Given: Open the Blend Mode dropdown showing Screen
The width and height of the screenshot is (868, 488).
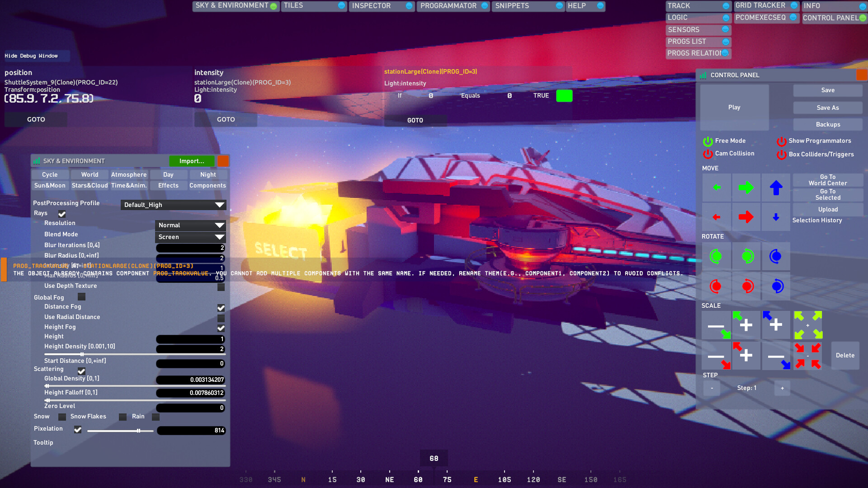Looking at the screenshot, I should (190, 237).
